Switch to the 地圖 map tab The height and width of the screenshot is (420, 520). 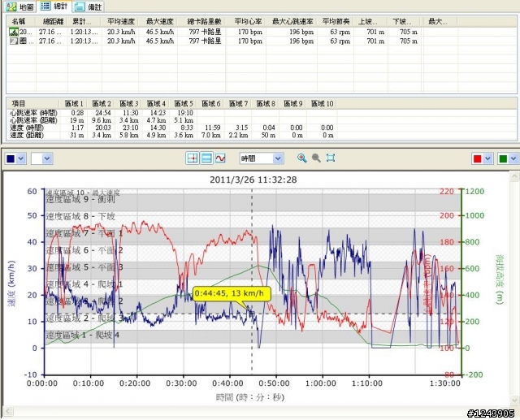pyautogui.click(x=19, y=6)
